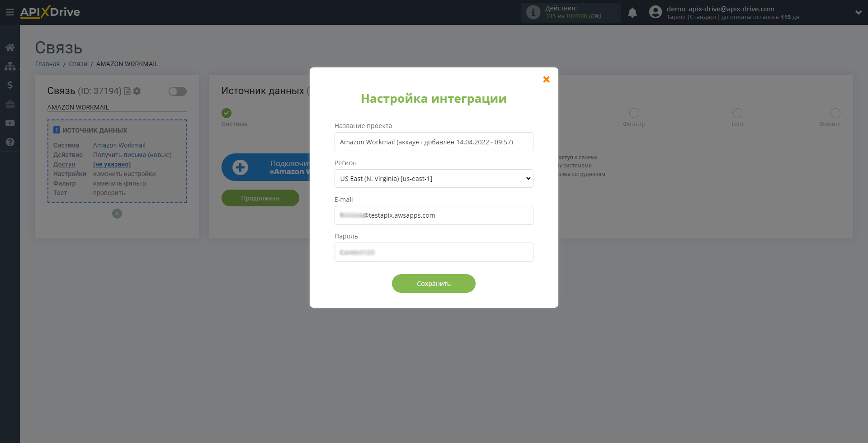
Task: Click the Доступ label
Action: point(64,164)
